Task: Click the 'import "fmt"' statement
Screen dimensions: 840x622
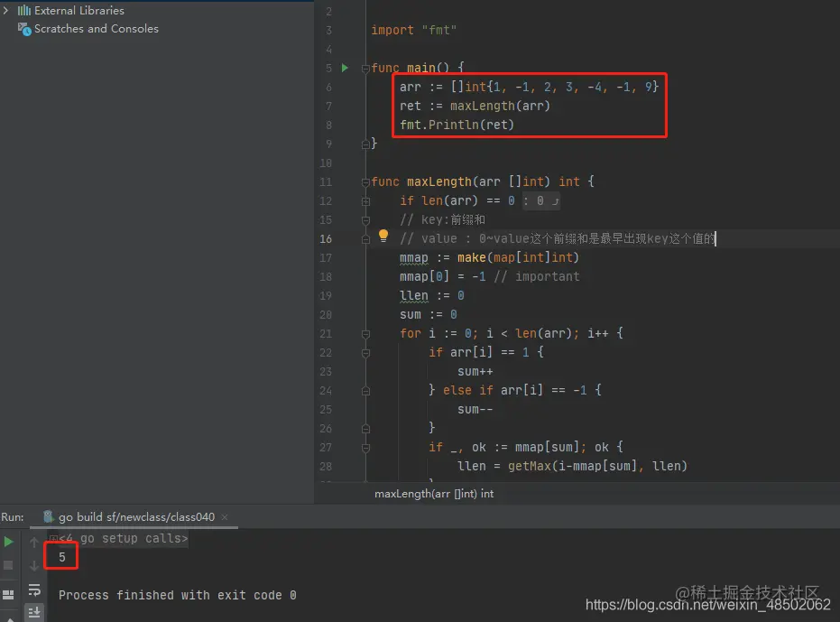Action: tap(413, 30)
